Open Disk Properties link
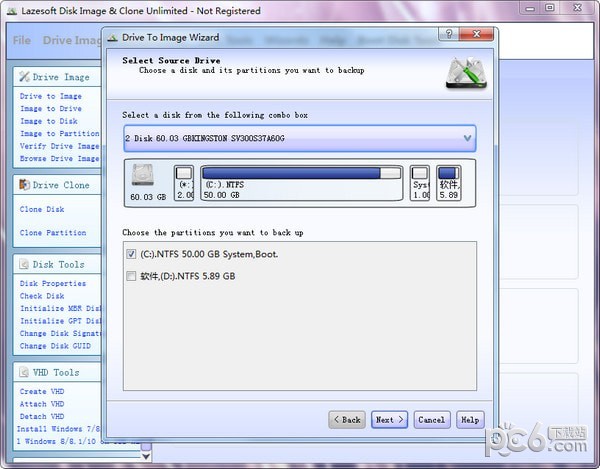This screenshot has height=469, width=600. [53, 283]
